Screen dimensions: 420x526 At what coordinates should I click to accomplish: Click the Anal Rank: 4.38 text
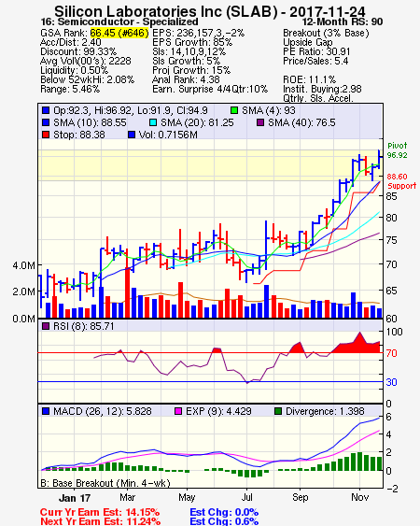186,79
